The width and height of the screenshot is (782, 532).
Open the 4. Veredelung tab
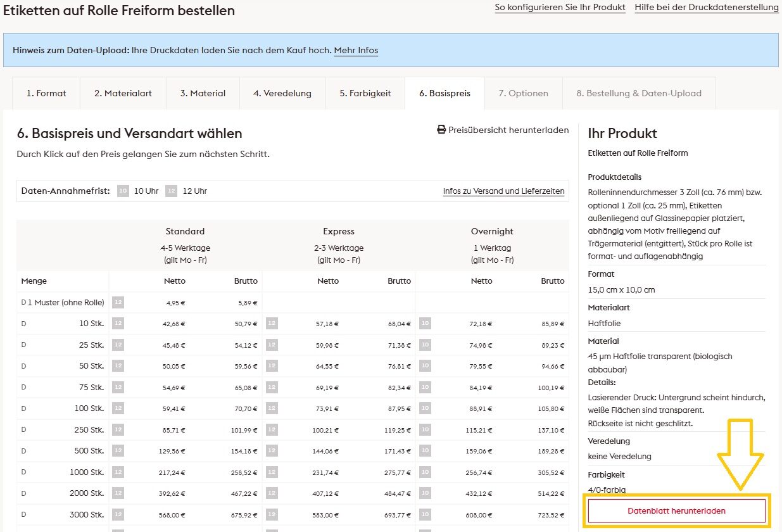coord(282,93)
